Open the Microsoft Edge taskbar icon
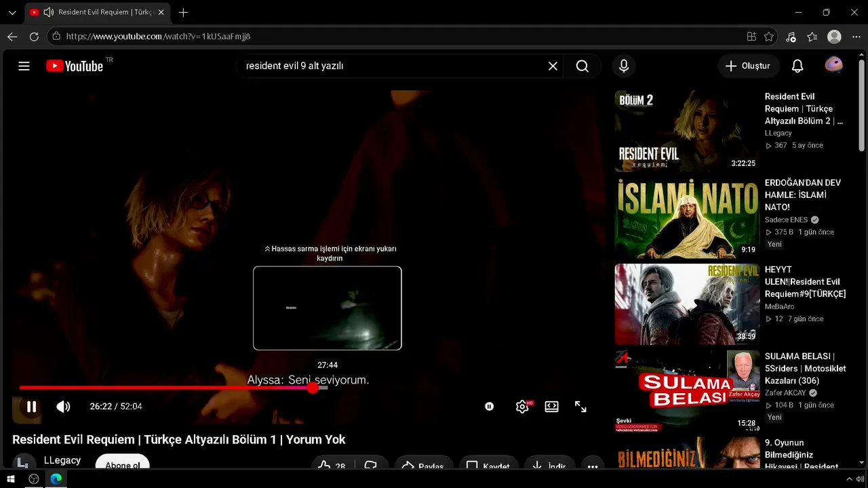Image resolution: width=868 pixels, height=488 pixels. pyautogui.click(x=56, y=479)
